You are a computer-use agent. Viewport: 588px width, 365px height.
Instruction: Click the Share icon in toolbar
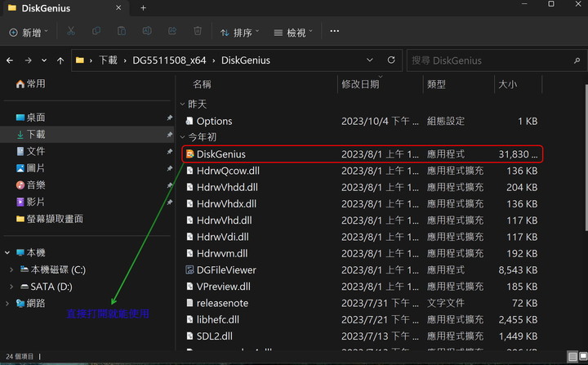pyautogui.click(x=172, y=31)
